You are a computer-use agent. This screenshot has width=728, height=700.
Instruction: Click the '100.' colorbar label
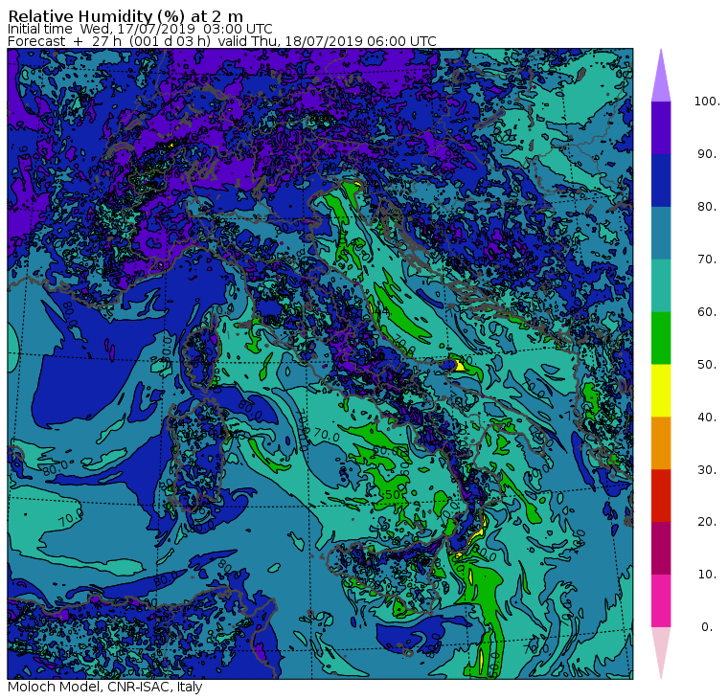tap(707, 102)
